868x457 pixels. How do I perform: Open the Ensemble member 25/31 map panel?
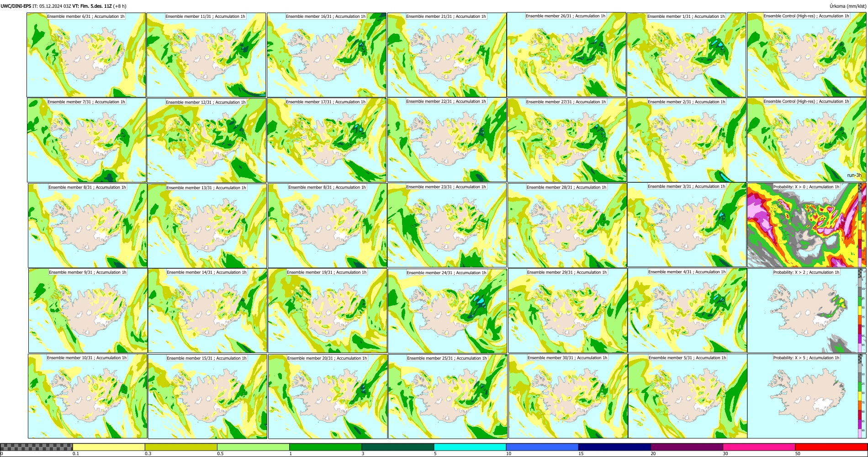click(448, 397)
